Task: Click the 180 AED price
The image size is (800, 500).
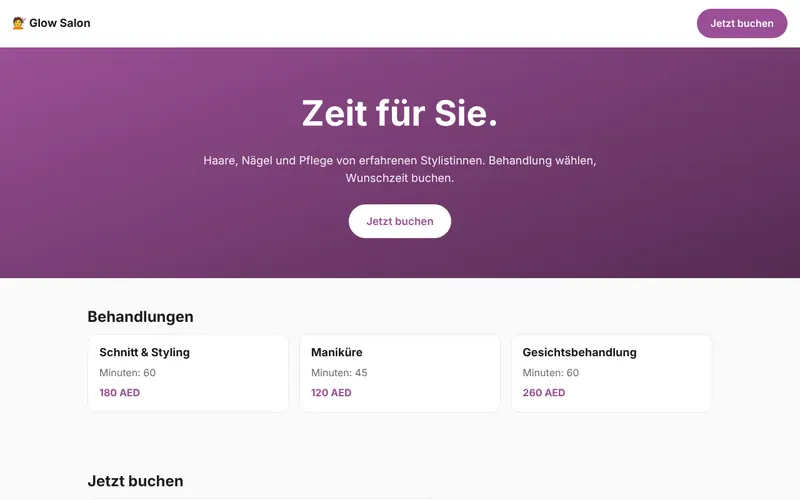Action: [x=119, y=392]
